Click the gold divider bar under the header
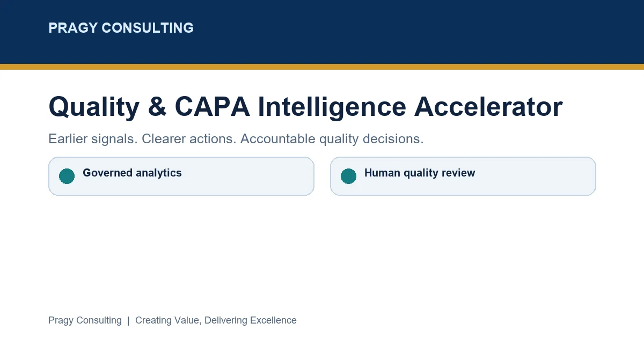Viewport: 644px width, 338px height. tap(322, 67)
